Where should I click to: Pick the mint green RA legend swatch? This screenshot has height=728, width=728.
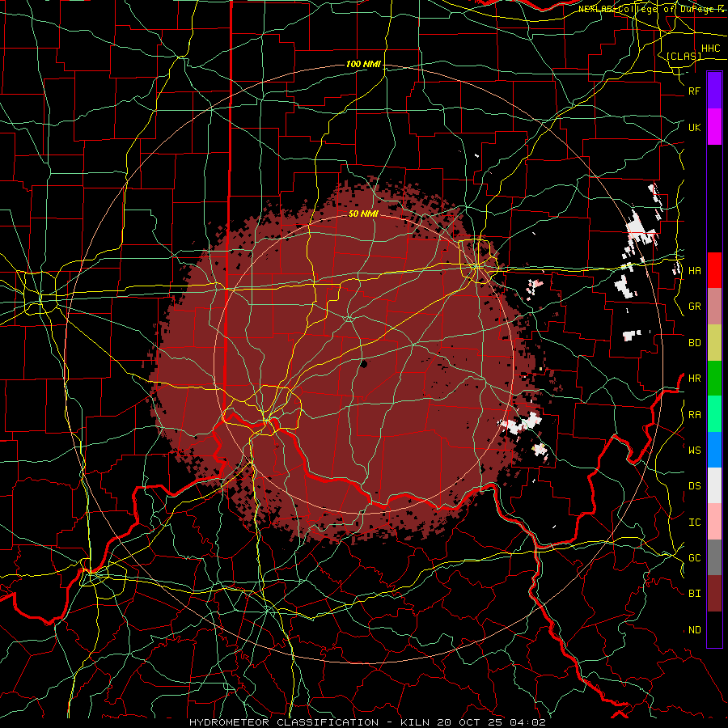(x=714, y=414)
